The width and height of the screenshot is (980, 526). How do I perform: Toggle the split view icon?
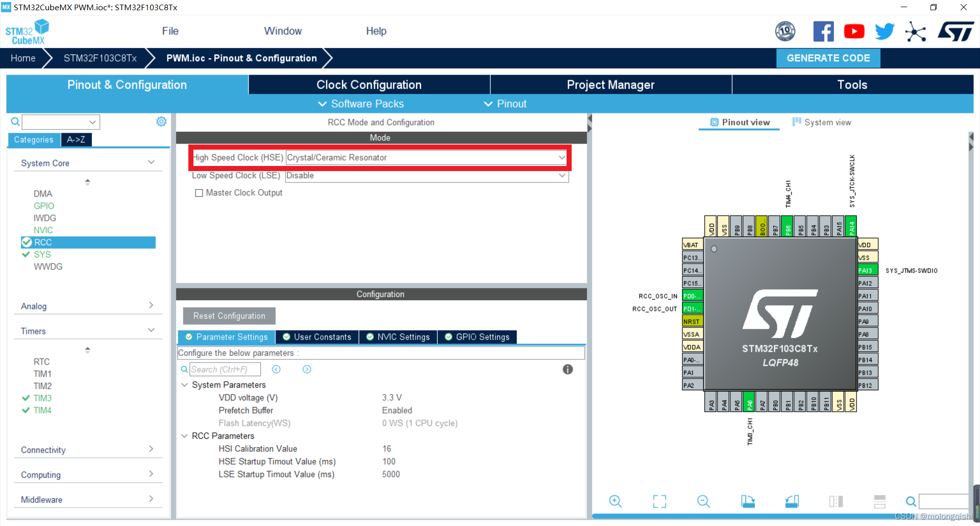coord(836,501)
